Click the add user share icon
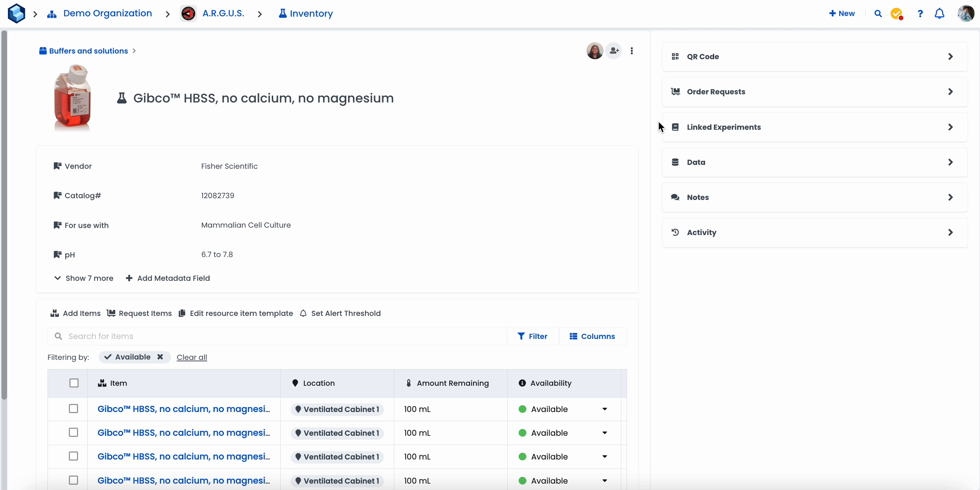Screen dimensions: 980x490 click(613, 51)
